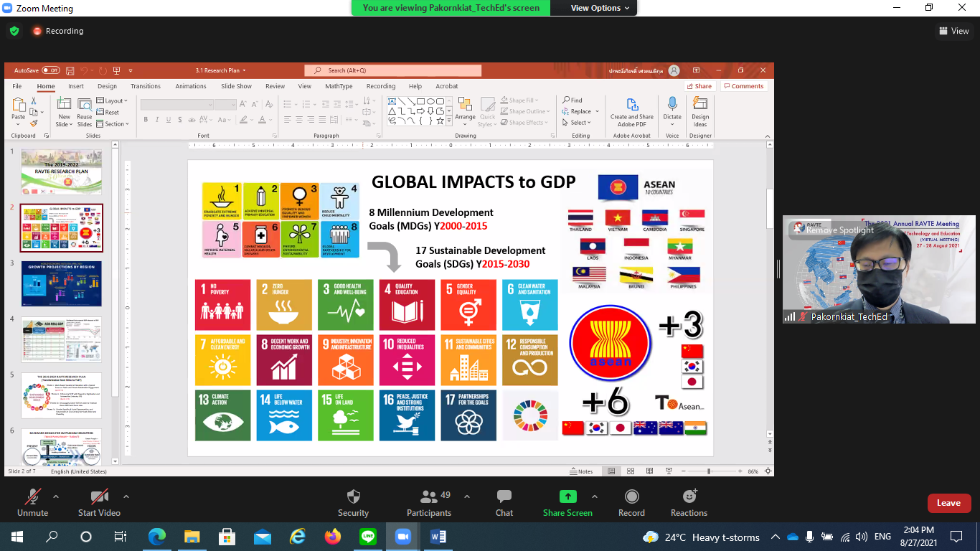Unmute the microphone in Zoom
The image size is (980, 551).
click(32, 501)
